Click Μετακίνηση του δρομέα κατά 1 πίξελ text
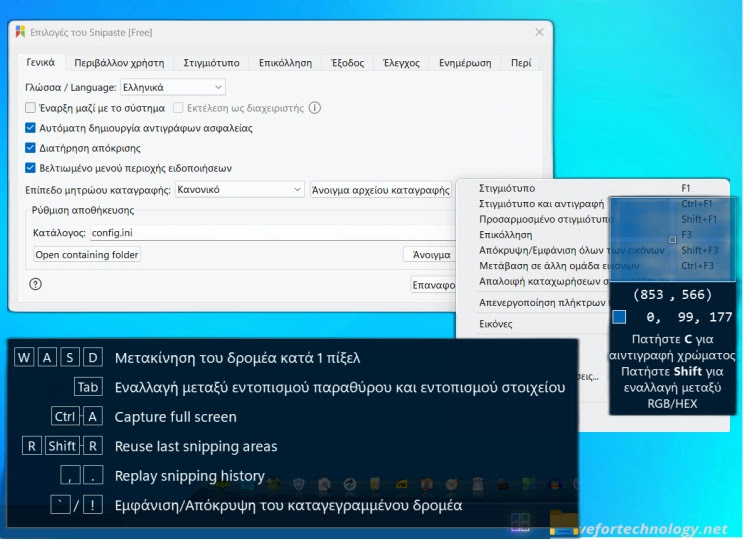The width and height of the screenshot is (744, 540). (x=237, y=357)
